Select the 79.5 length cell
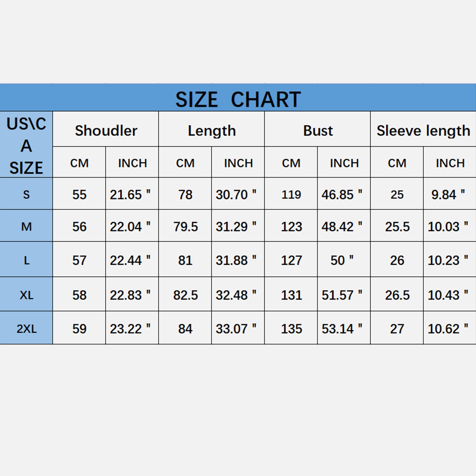This screenshot has height=476, width=476. click(185, 227)
